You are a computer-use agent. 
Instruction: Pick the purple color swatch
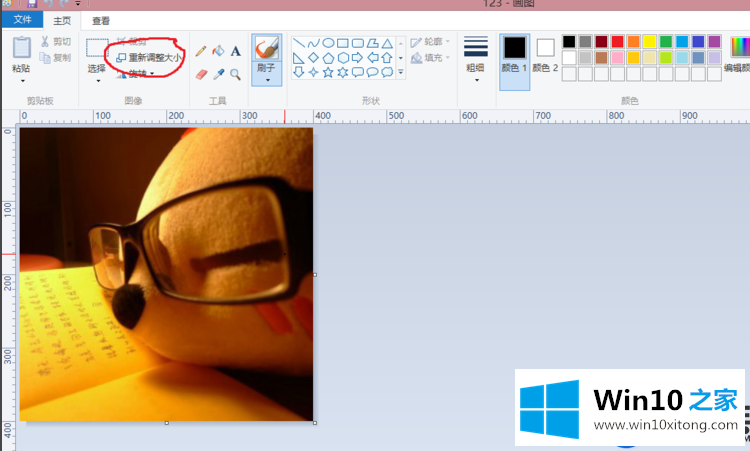point(714,42)
